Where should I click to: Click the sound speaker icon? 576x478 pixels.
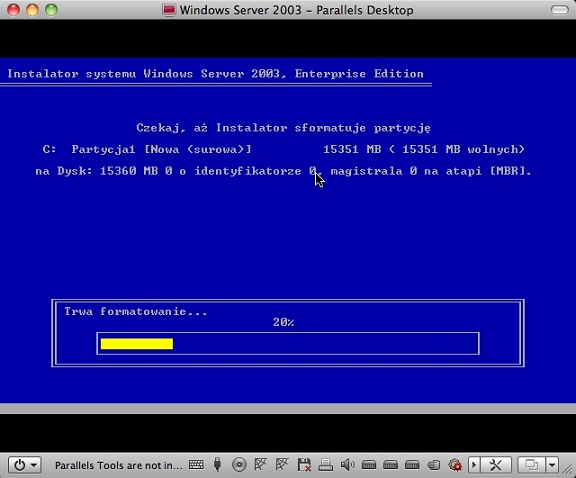347,465
